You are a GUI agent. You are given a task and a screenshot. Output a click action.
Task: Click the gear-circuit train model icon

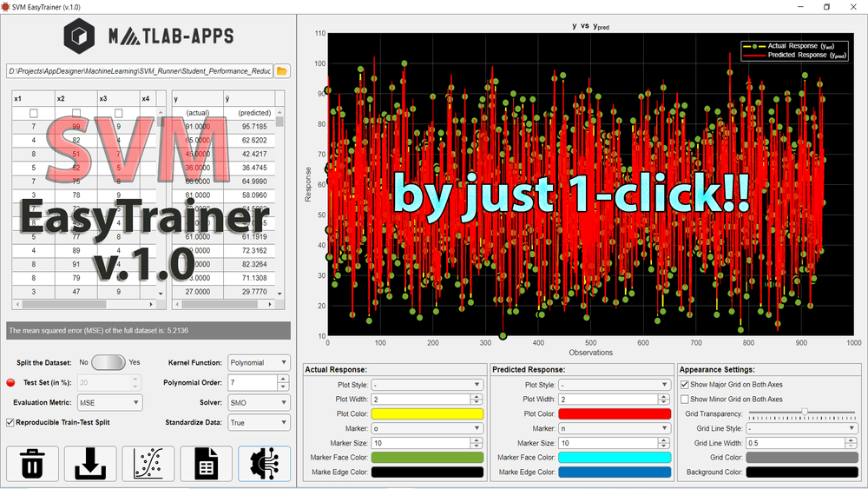tap(264, 464)
